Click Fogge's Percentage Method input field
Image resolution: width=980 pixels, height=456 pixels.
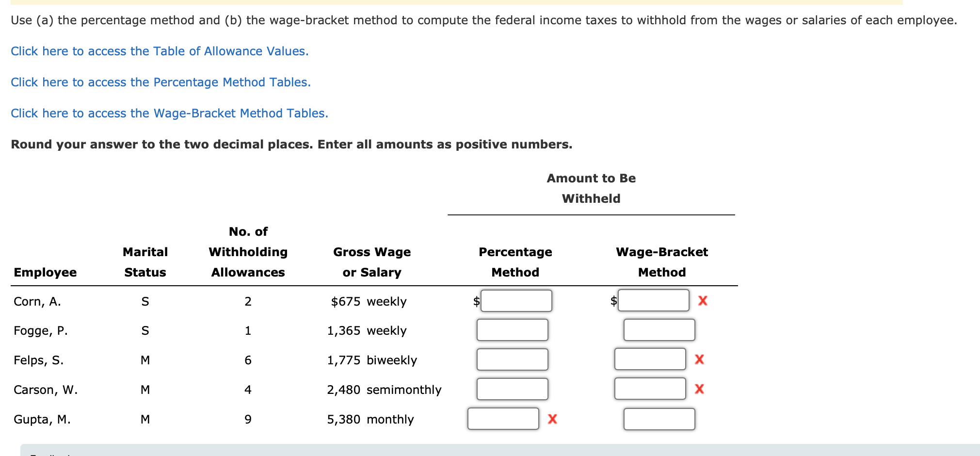click(513, 330)
